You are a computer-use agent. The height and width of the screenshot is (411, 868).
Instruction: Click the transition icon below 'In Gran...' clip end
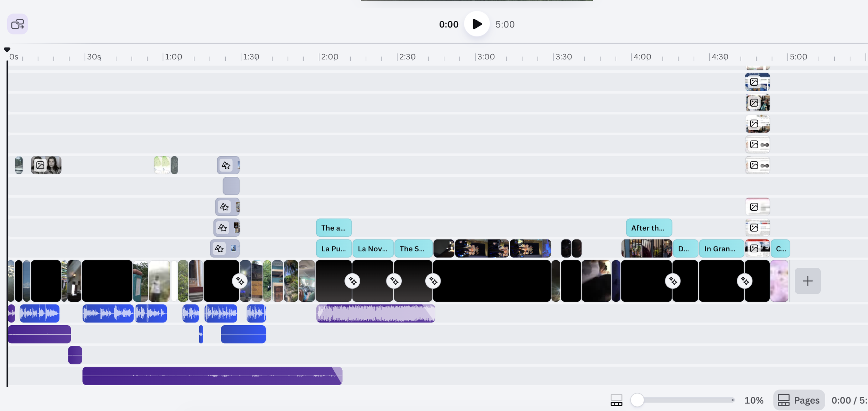coord(745,281)
